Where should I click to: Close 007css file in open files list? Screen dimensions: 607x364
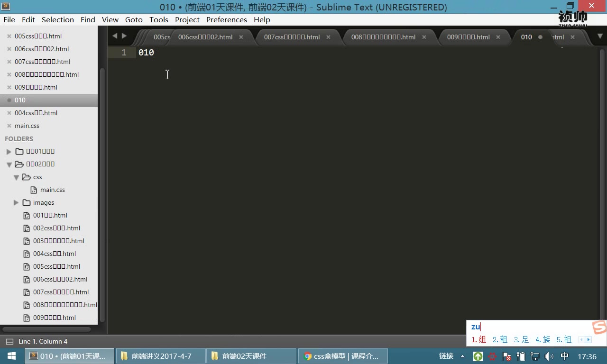[x=9, y=62]
